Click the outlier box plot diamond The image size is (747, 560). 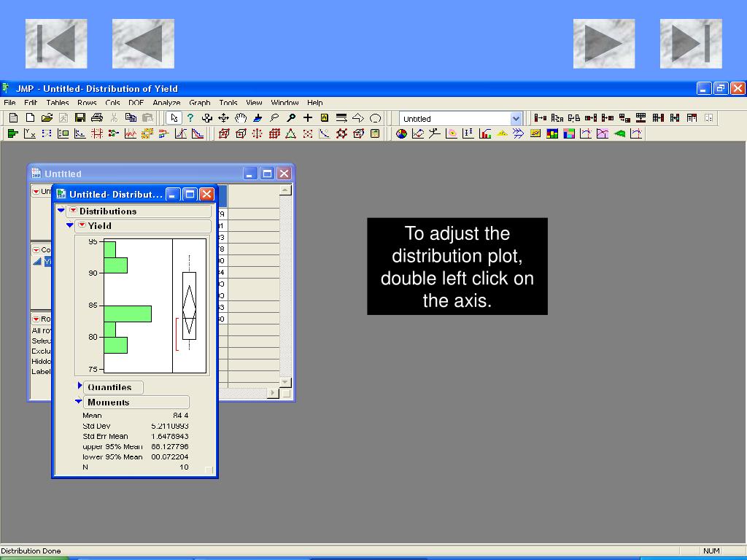(189, 309)
